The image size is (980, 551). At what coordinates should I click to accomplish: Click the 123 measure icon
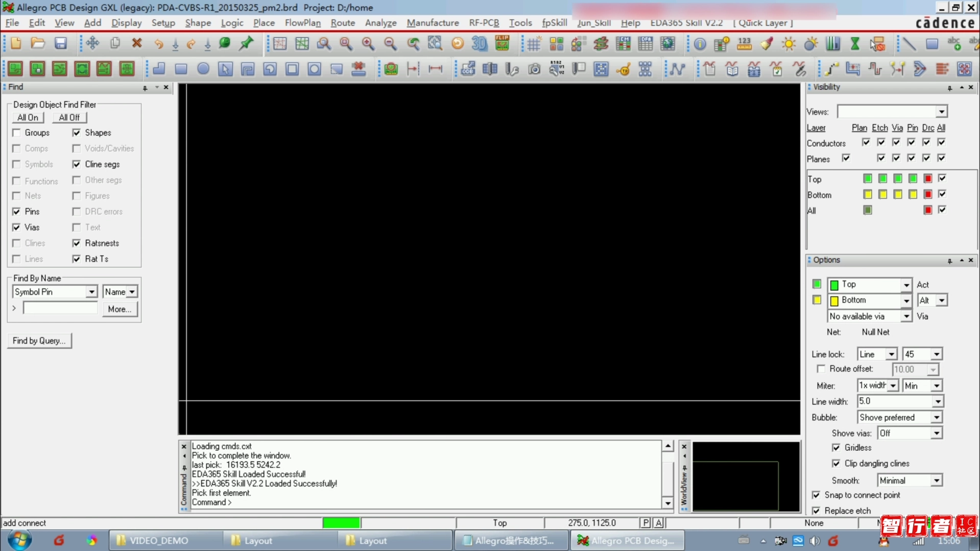point(745,43)
